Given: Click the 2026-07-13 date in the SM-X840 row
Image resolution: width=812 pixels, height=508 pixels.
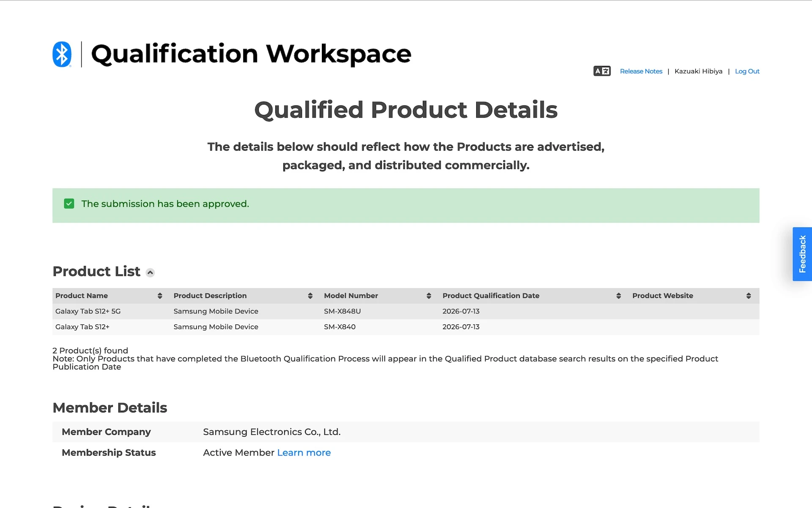Looking at the screenshot, I should tap(461, 327).
